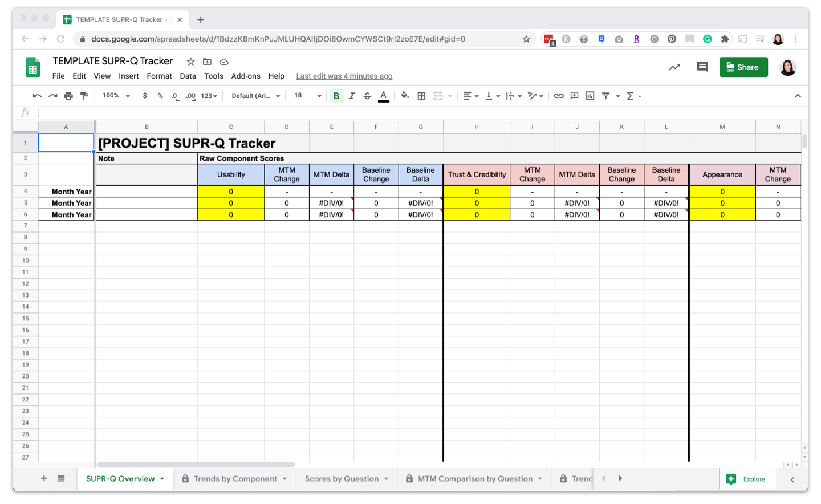Click the Create a filter icon
Image resolution: width=821 pixels, height=504 pixels.
pos(606,96)
